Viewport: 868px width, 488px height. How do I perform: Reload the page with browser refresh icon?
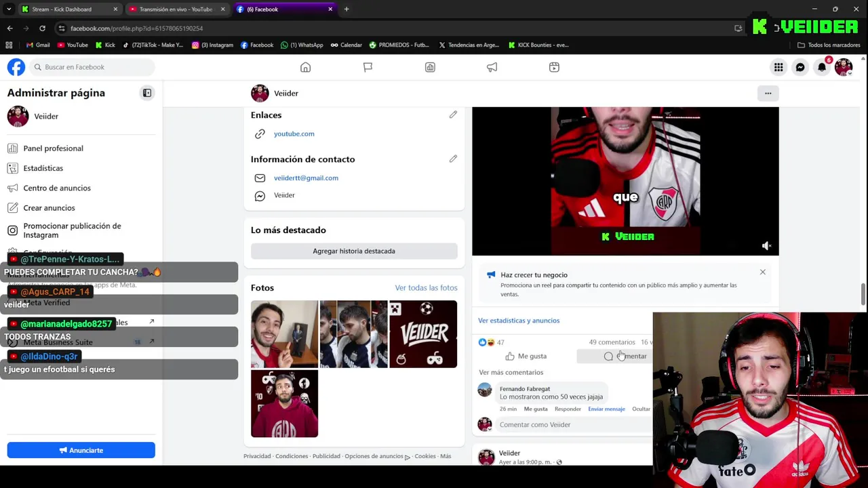click(x=42, y=28)
